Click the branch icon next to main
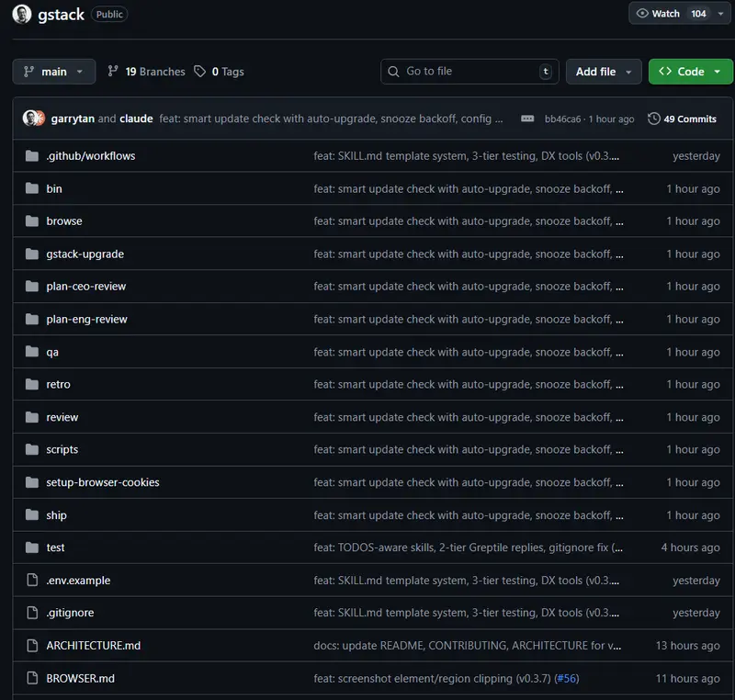This screenshot has height=700, width=735. click(31, 71)
